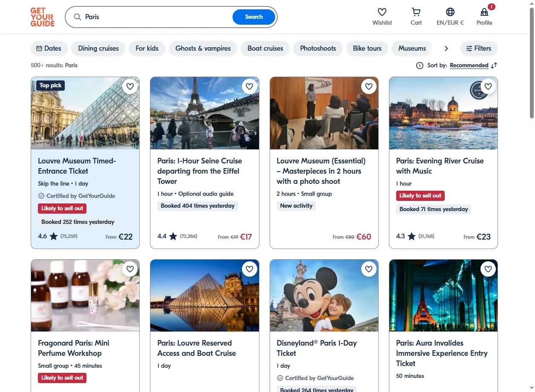Viewport: 535px width, 392px height.
Task: Select the Dining cruises category chip
Action: (x=98, y=48)
